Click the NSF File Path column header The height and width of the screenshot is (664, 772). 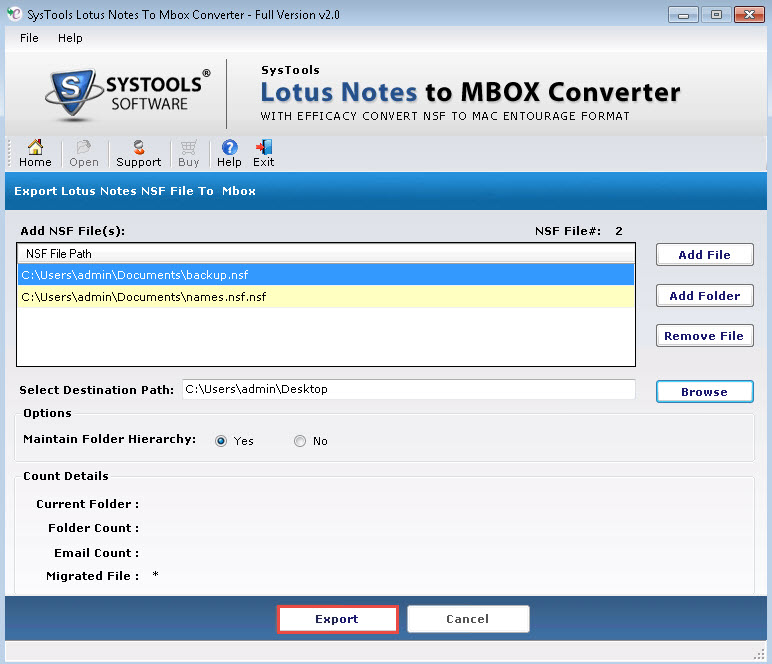tap(326, 253)
